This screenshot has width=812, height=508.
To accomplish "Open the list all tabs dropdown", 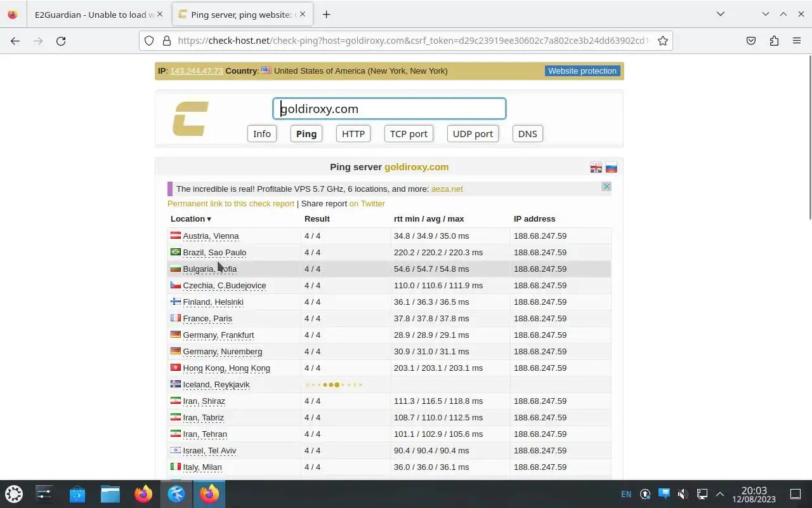I will (721, 14).
